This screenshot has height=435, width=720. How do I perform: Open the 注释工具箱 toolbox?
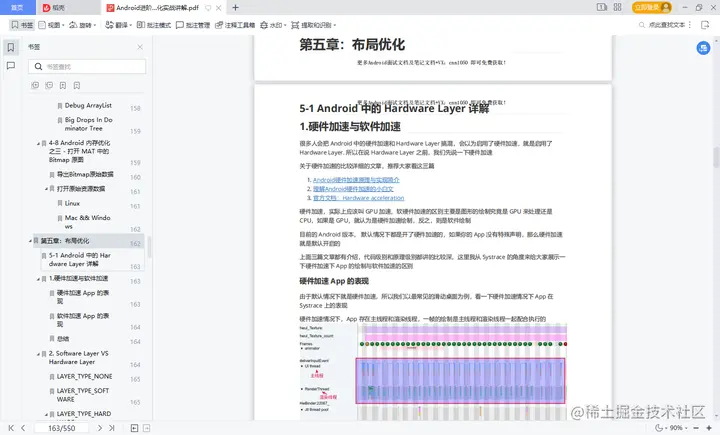click(x=235, y=25)
